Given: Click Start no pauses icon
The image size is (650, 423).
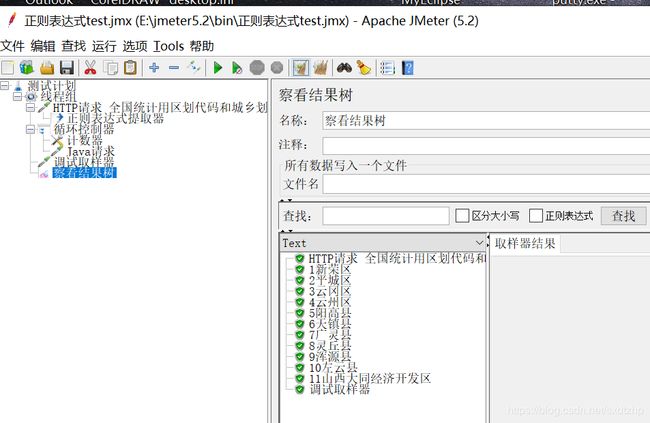Looking at the screenshot, I should (x=237, y=68).
